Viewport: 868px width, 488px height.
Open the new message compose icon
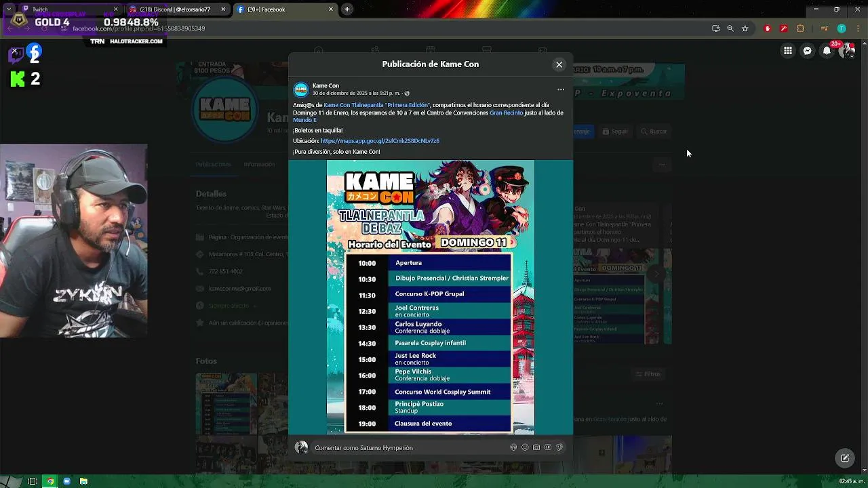click(x=845, y=458)
